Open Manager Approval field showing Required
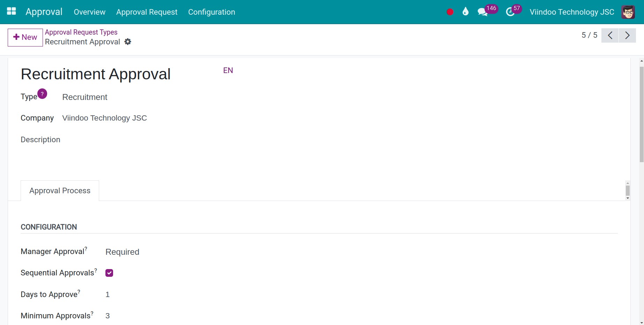The height and width of the screenshot is (325, 644). point(122,252)
